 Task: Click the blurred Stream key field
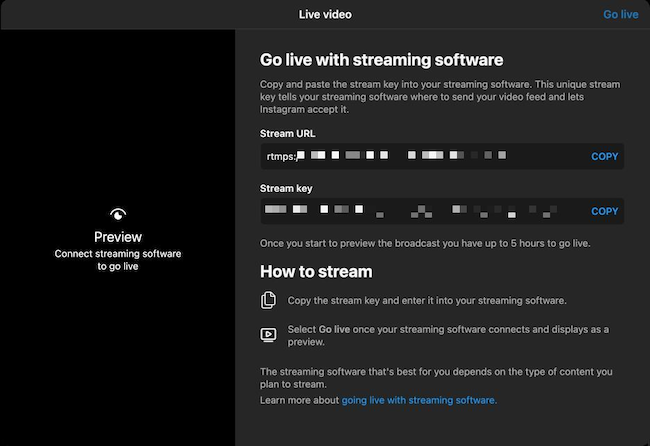click(x=420, y=211)
